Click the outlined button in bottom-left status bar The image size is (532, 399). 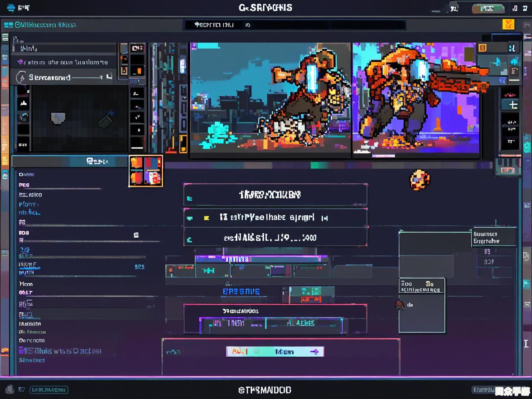click(49, 390)
